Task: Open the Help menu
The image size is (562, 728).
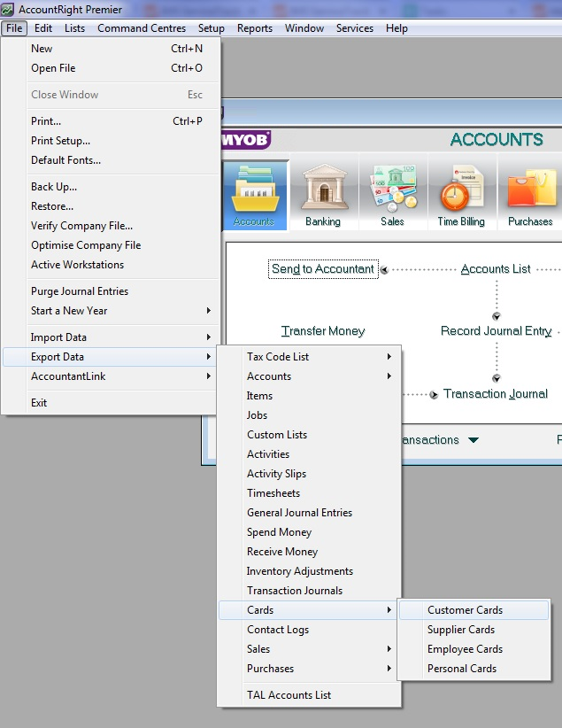Action: click(x=396, y=28)
